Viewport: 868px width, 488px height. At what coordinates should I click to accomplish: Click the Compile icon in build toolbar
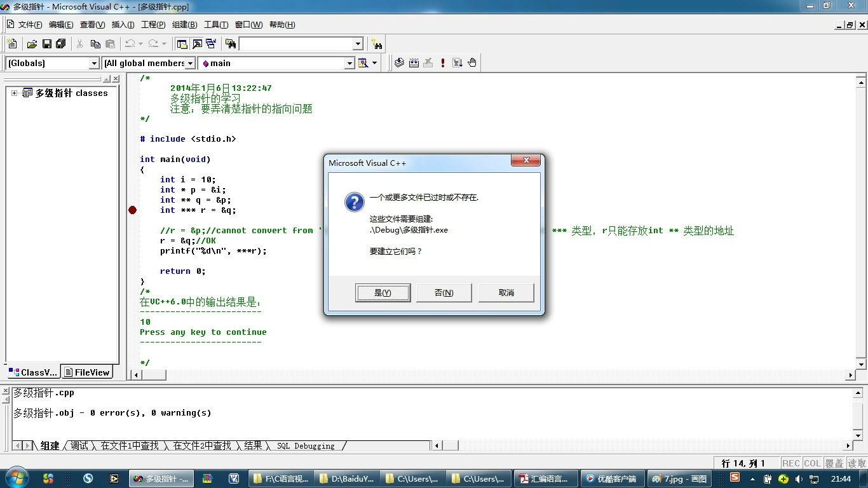399,63
